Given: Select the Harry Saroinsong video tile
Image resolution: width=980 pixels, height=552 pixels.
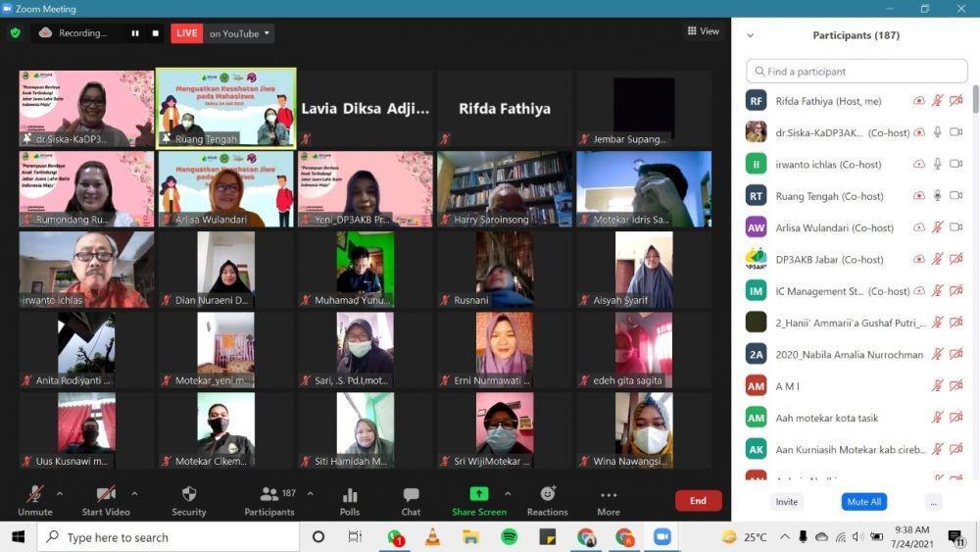Looking at the screenshot, I should click(505, 189).
